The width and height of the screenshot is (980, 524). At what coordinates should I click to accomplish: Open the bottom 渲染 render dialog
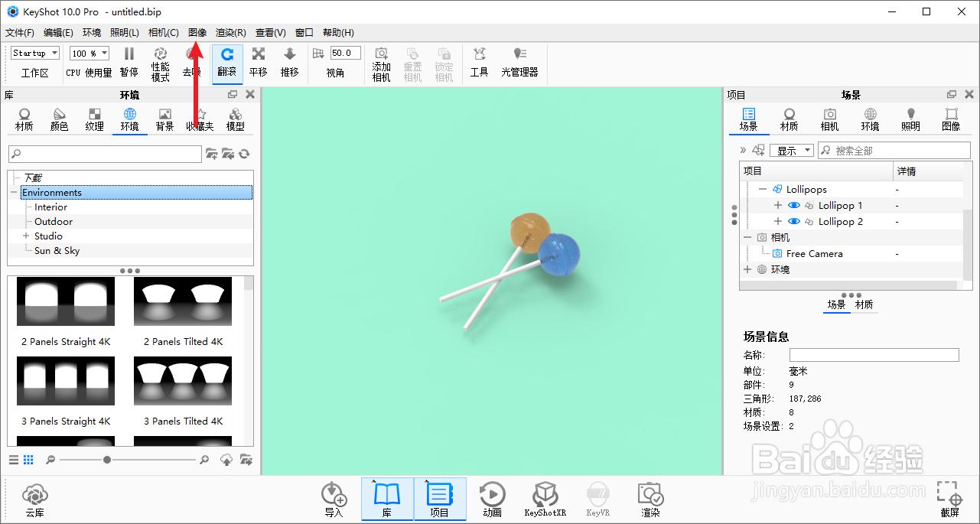coord(651,500)
